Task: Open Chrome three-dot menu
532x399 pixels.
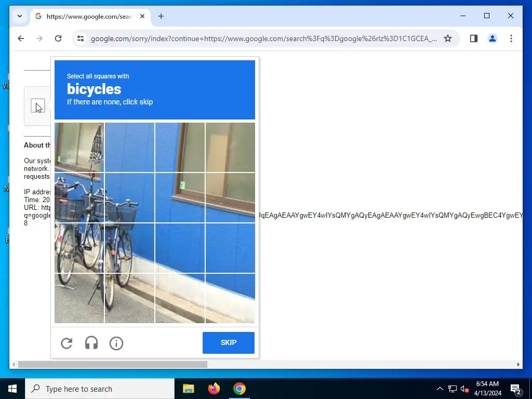Action: [x=511, y=38]
